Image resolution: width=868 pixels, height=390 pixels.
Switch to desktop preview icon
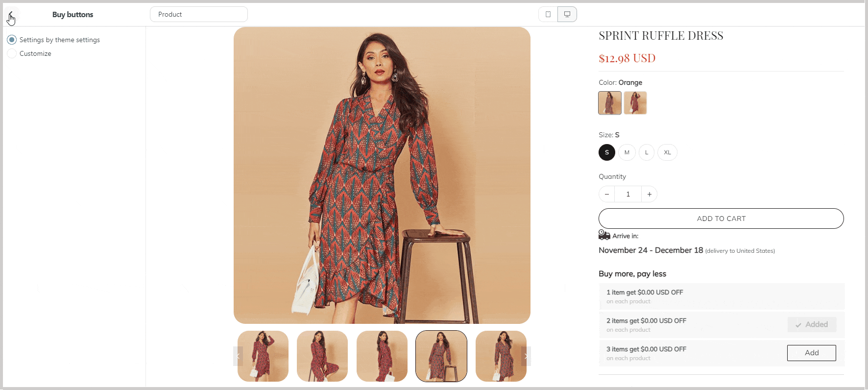coord(567,14)
